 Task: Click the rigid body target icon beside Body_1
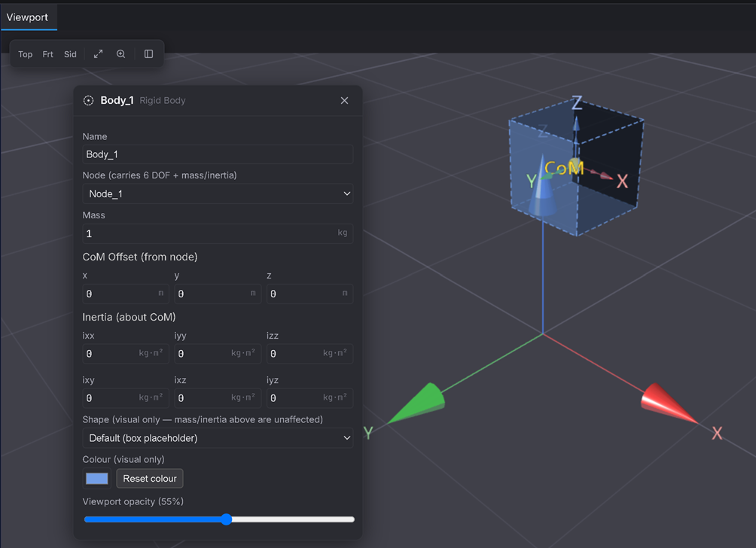coord(88,100)
